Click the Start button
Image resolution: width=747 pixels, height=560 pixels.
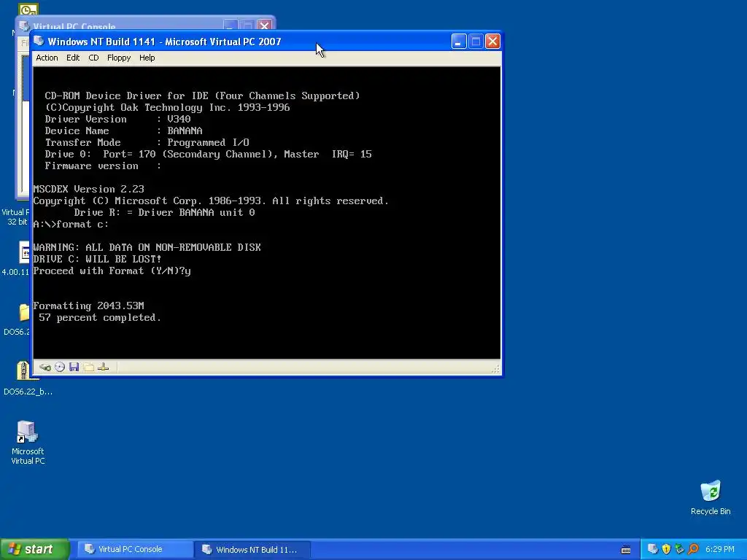[34, 549]
